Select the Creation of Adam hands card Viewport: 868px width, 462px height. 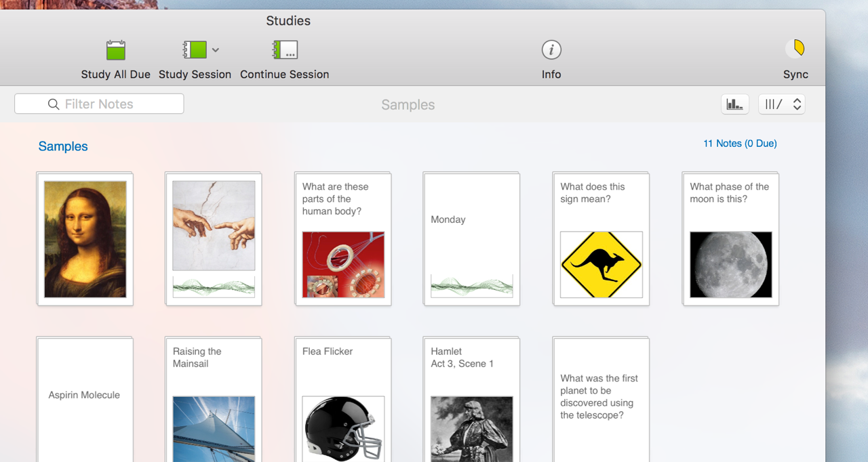click(214, 238)
